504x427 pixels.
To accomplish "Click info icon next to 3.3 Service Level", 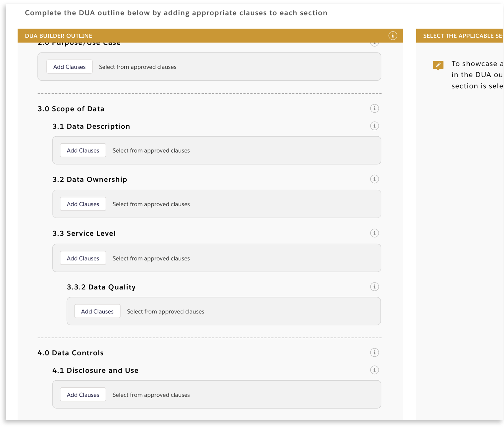I will click(374, 233).
